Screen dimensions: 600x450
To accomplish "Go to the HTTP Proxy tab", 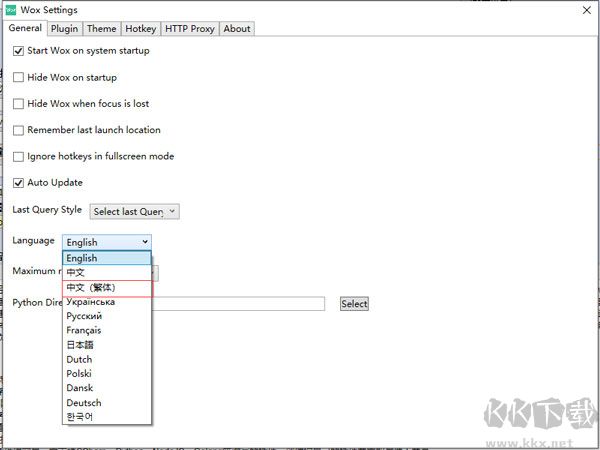I will [x=190, y=29].
